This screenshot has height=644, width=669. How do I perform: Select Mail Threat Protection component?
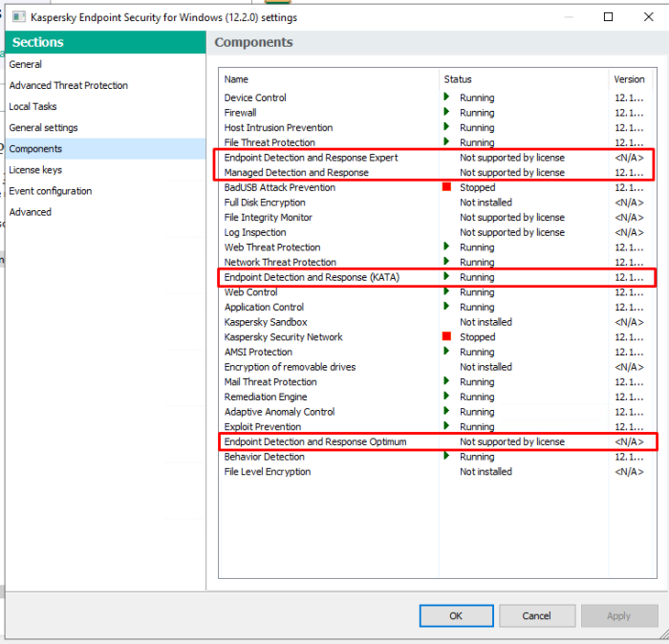click(270, 381)
